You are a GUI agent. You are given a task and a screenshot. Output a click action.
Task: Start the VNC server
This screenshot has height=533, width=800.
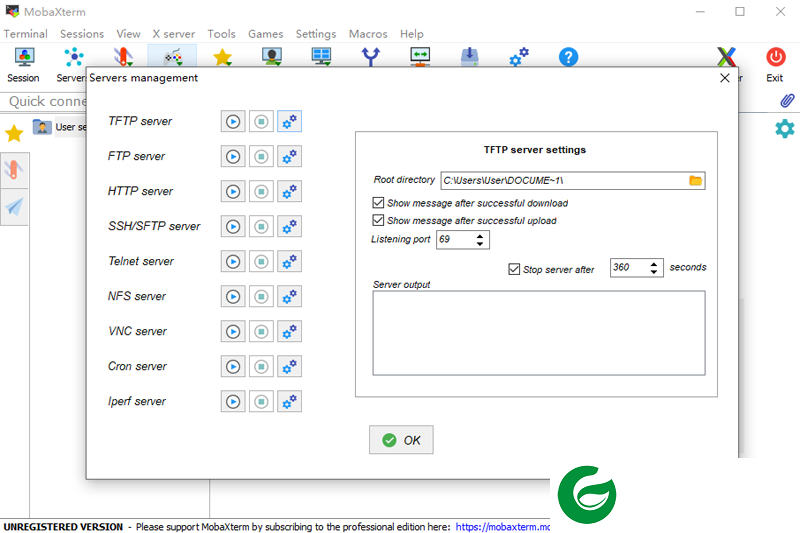(233, 332)
